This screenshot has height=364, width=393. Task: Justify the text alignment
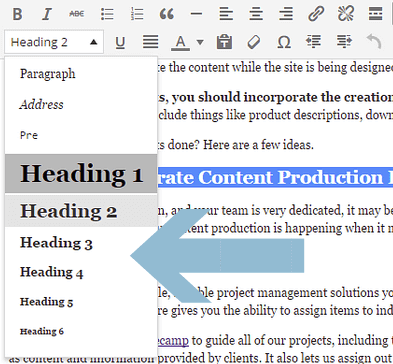coord(150,42)
